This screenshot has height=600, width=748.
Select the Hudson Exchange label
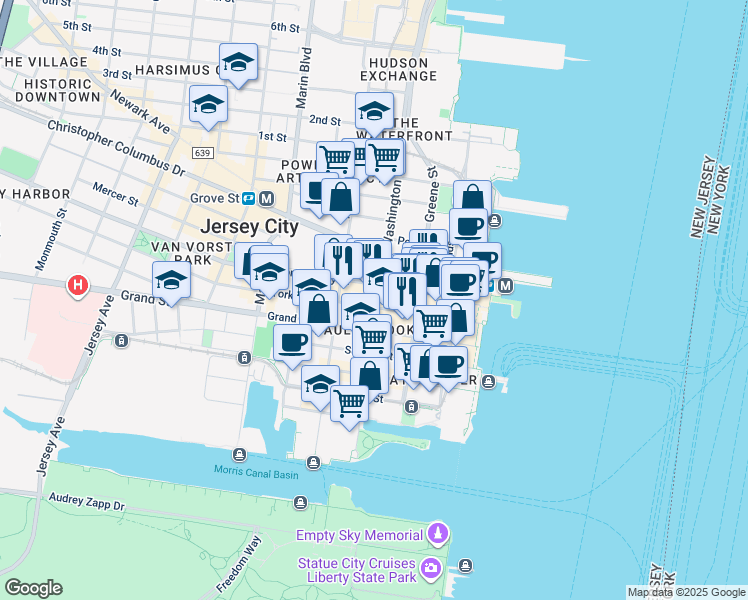click(399, 70)
